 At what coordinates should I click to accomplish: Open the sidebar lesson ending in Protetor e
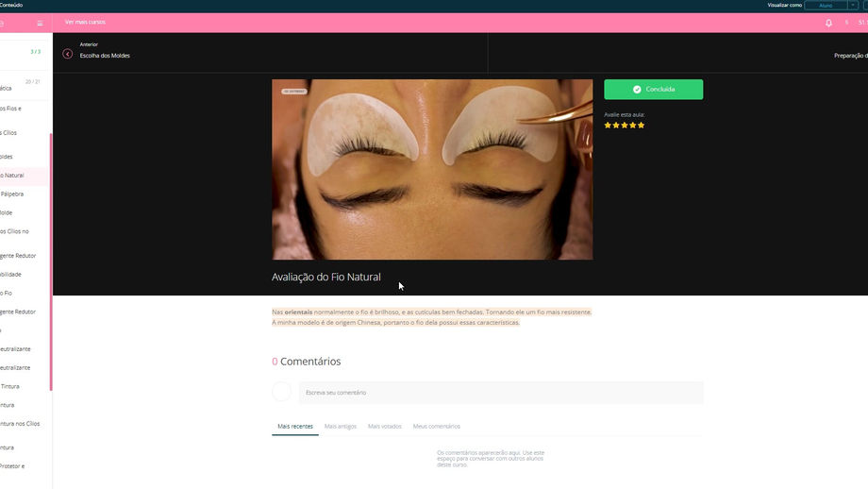point(12,466)
